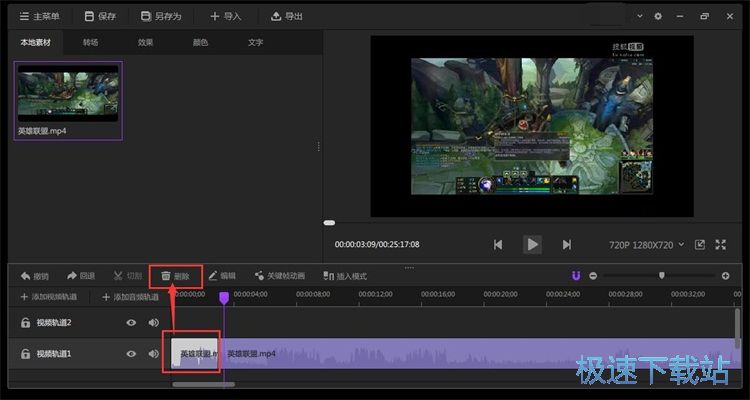Select the first white clip on 视频轨道1
The height and width of the screenshot is (400, 750).
tap(197, 354)
